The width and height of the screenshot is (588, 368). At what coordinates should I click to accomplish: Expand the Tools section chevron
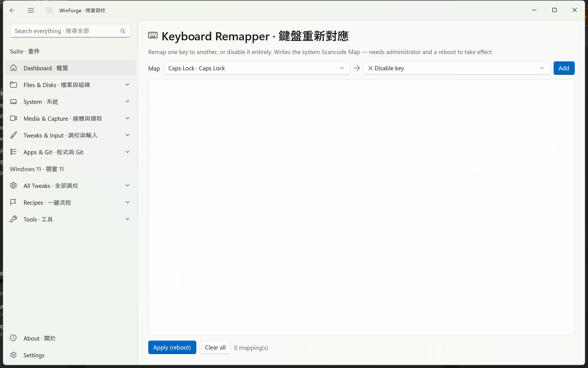pos(127,219)
